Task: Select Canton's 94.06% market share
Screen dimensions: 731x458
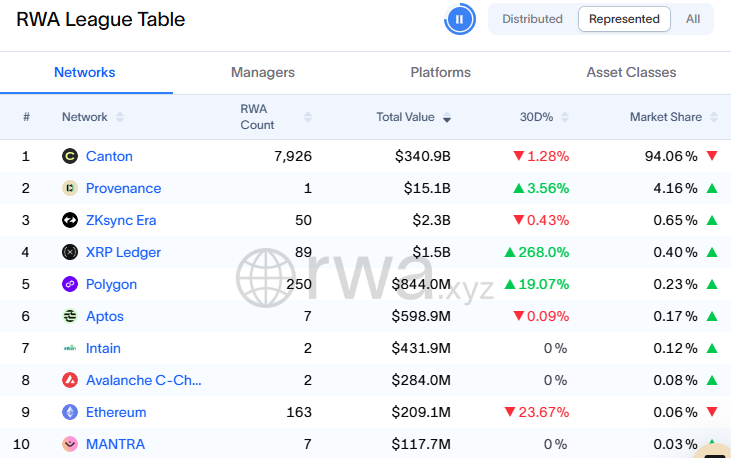Action: pyautogui.click(x=671, y=156)
